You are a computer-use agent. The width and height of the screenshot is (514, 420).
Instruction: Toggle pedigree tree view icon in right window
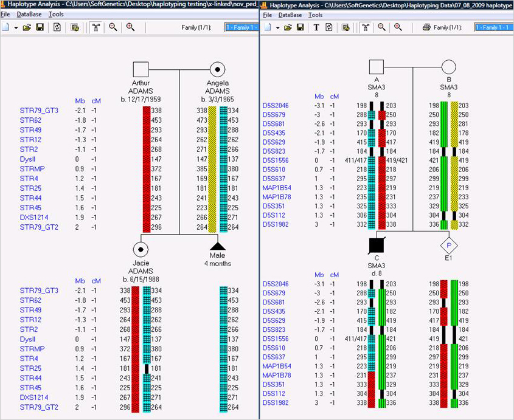(366, 27)
